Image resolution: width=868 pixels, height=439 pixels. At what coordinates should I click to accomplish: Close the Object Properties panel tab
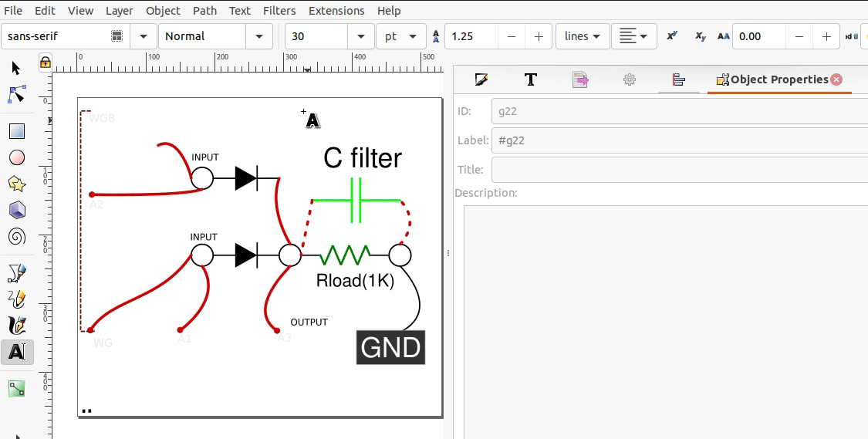point(836,79)
